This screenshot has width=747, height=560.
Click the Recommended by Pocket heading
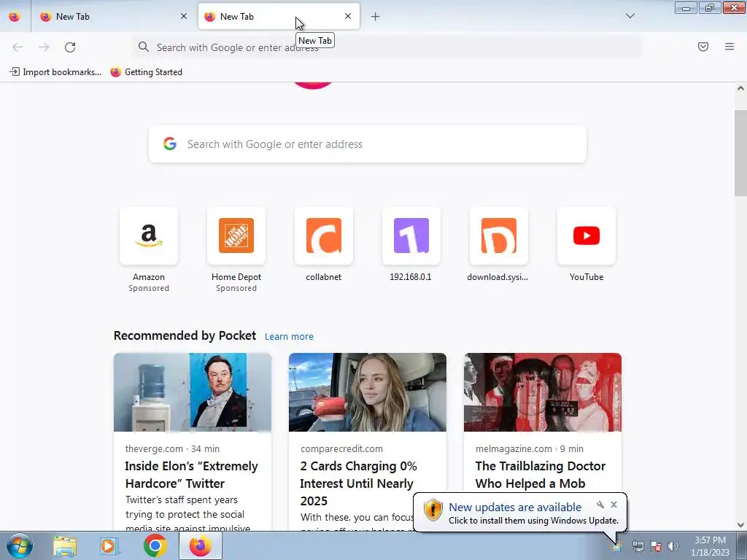coord(185,335)
